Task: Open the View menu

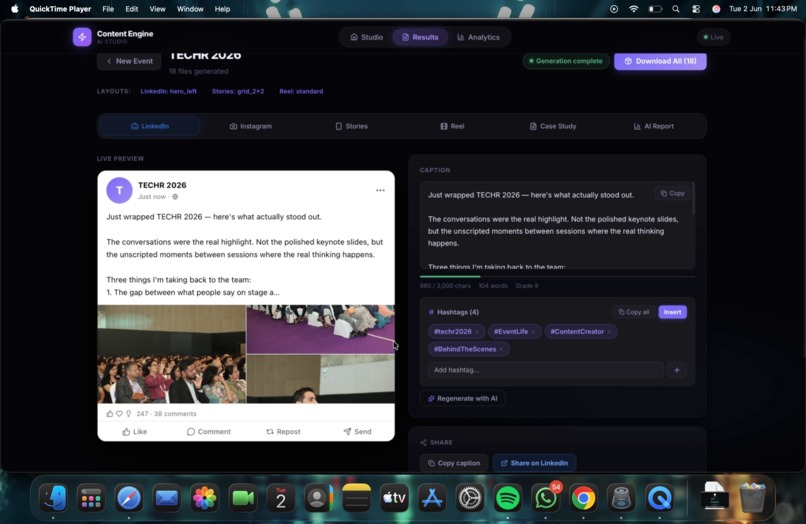Action: [157, 9]
